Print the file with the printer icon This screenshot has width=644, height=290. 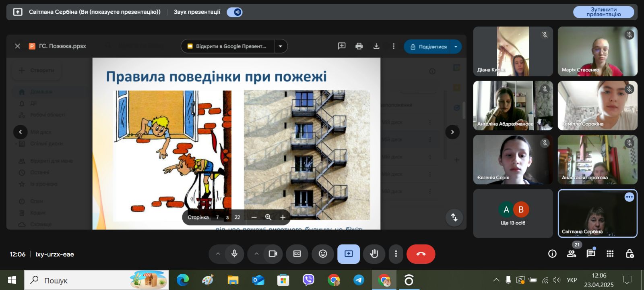(x=359, y=46)
